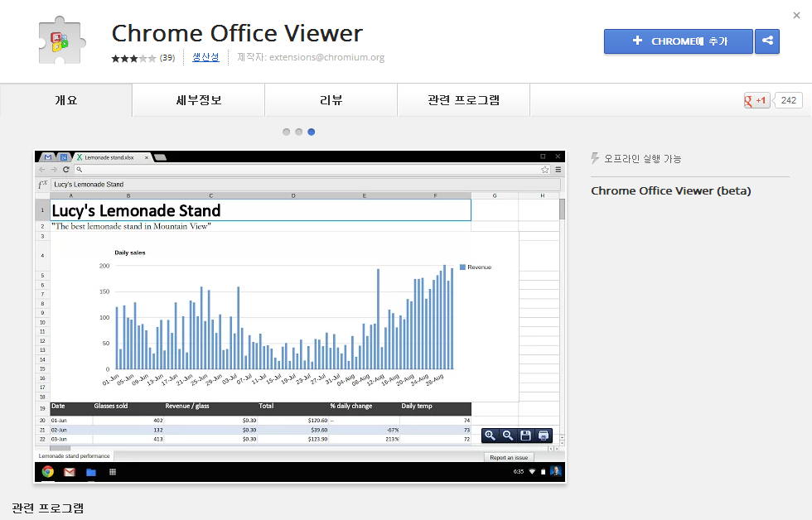
Task: Click the user avatar on shelf
Action: [556, 471]
